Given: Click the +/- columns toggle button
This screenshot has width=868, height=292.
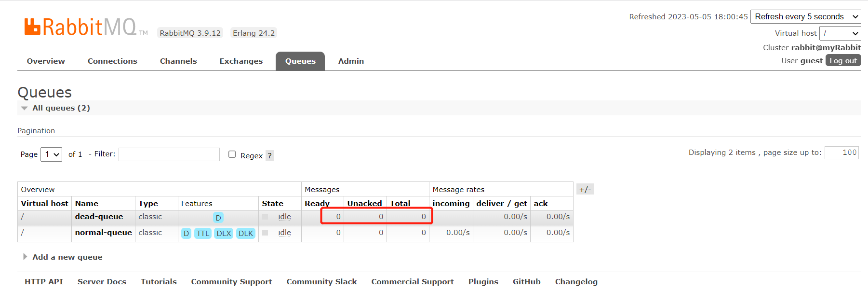Looking at the screenshot, I should (x=585, y=190).
